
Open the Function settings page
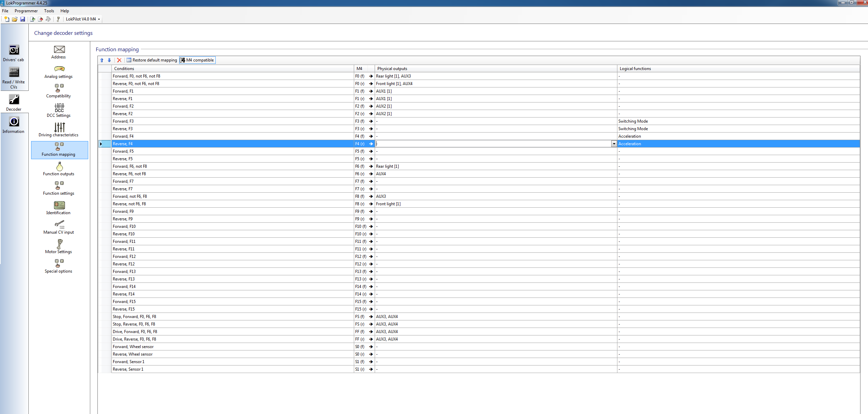[59, 189]
